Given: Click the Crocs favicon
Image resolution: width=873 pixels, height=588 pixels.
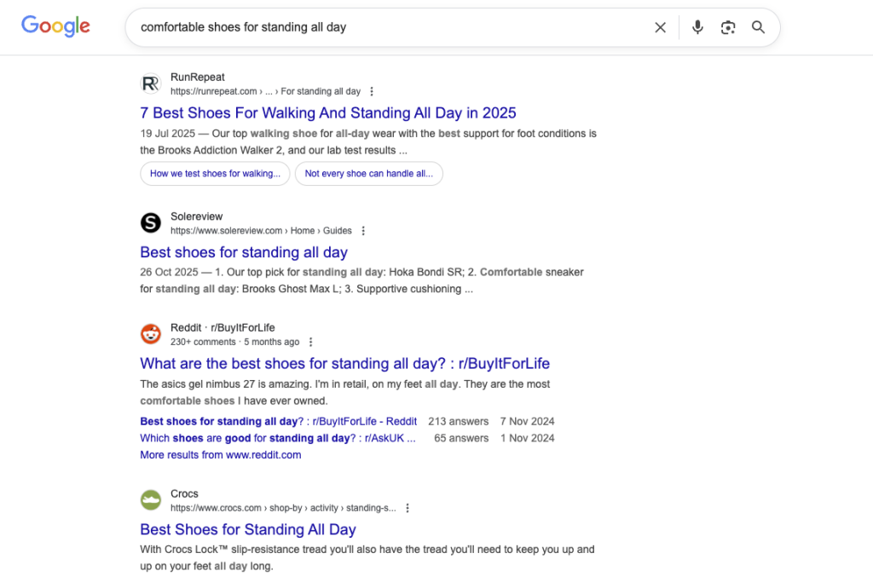Looking at the screenshot, I should tap(150, 500).
